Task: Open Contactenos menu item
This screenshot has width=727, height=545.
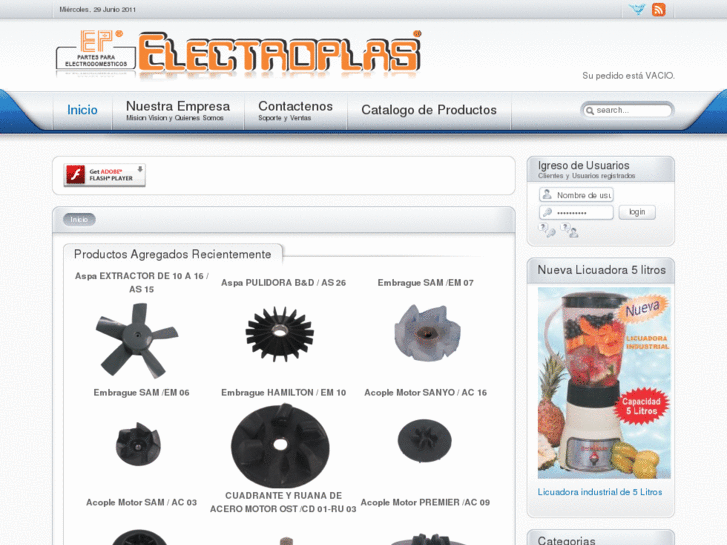Action: point(295,111)
